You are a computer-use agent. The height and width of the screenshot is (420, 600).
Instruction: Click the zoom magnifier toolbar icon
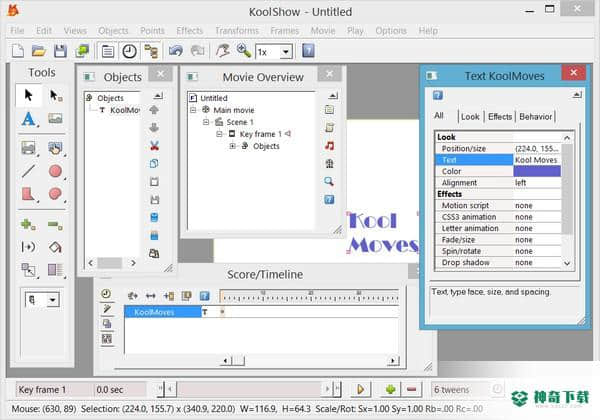point(244,51)
